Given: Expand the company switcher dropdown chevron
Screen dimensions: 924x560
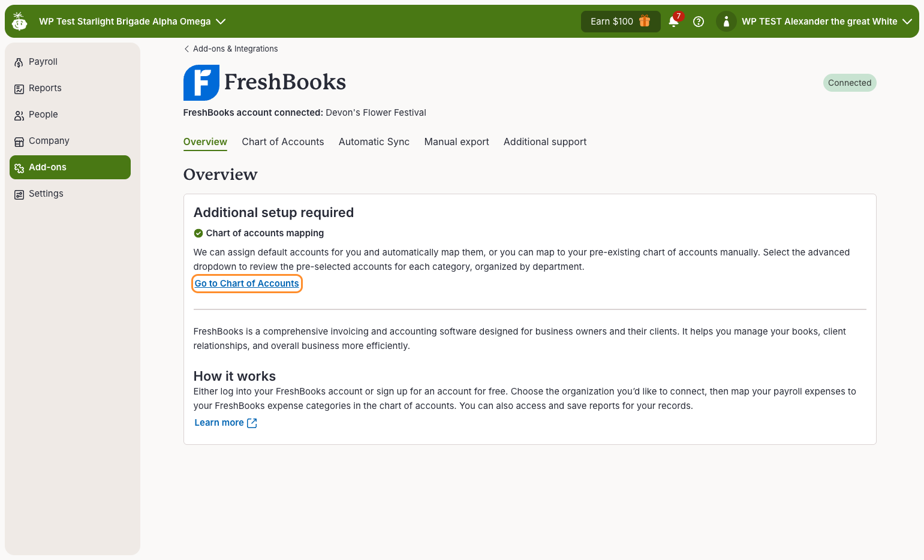Looking at the screenshot, I should click(x=221, y=22).
